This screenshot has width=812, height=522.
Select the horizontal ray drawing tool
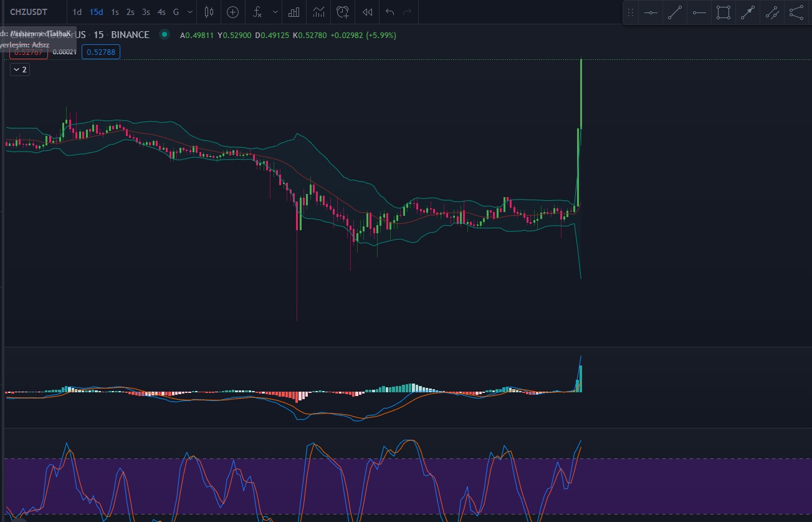click(699, 12)
